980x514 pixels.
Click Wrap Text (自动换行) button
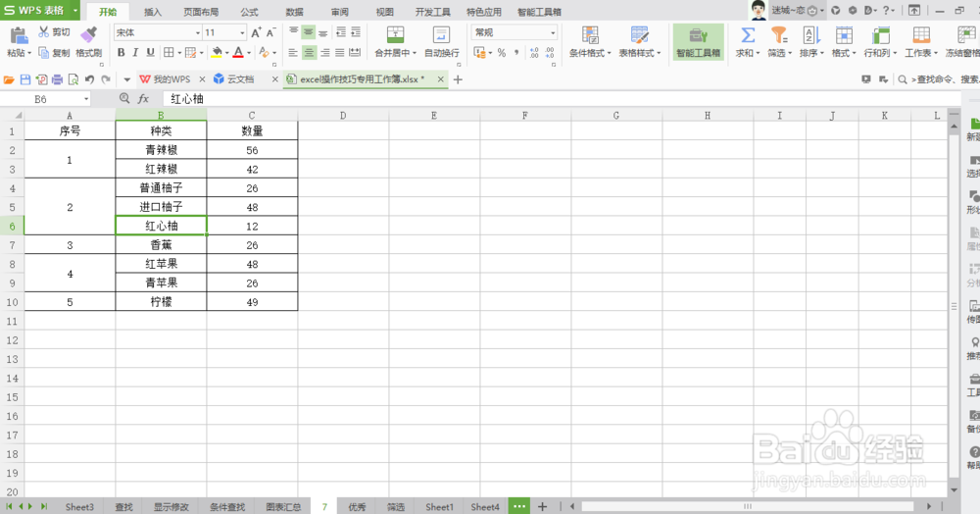tap(441, 42)
